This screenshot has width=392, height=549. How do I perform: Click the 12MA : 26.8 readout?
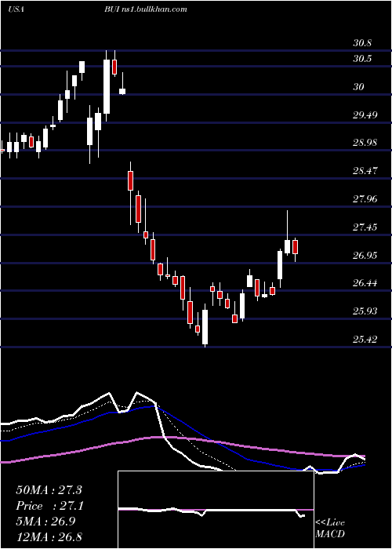49,536
